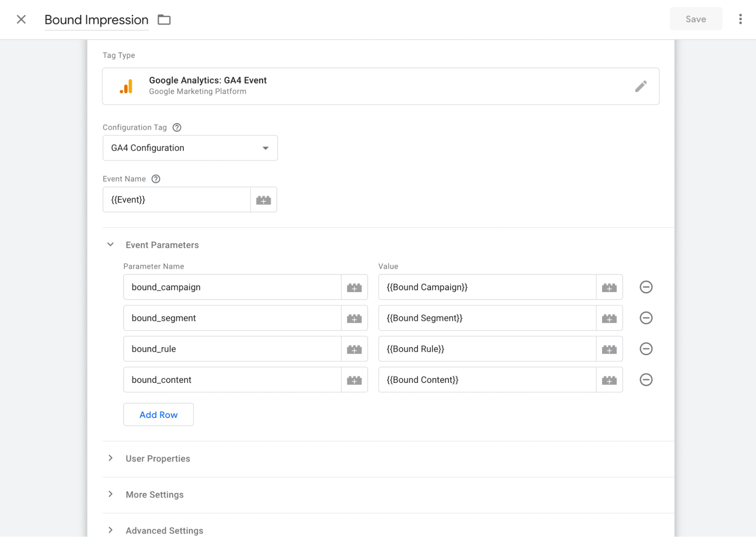
Task: Remove the bound_campaign parameter row
Action: (x=646, y=287)
